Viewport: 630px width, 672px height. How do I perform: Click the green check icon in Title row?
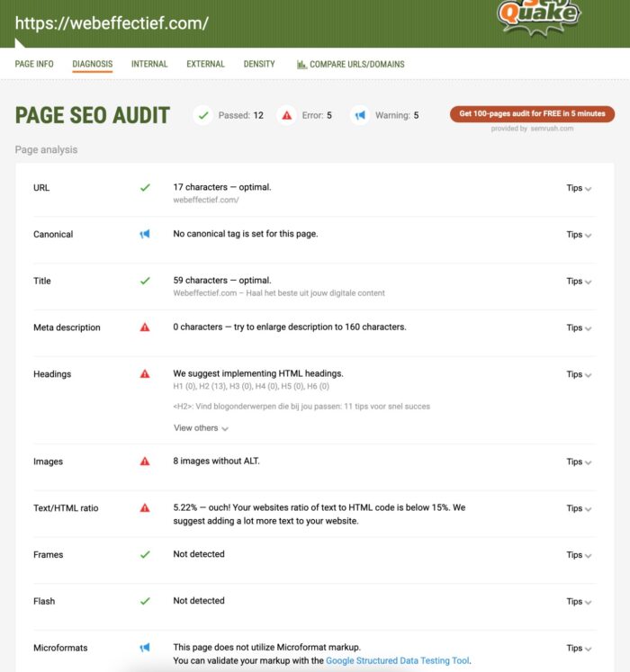(x=145, y=281)
